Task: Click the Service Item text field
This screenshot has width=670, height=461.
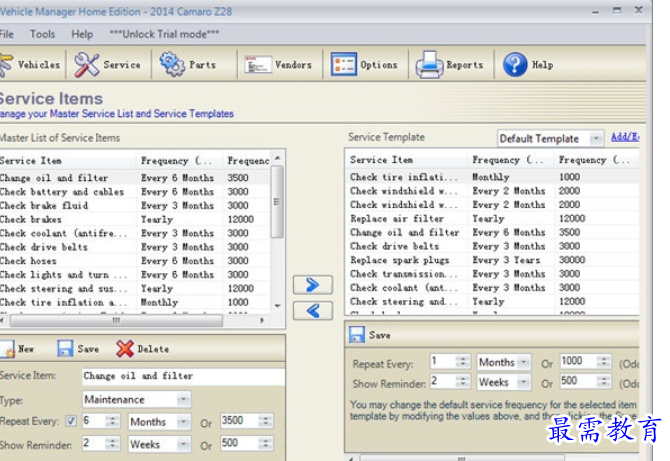Action: (x=184, y=376)
